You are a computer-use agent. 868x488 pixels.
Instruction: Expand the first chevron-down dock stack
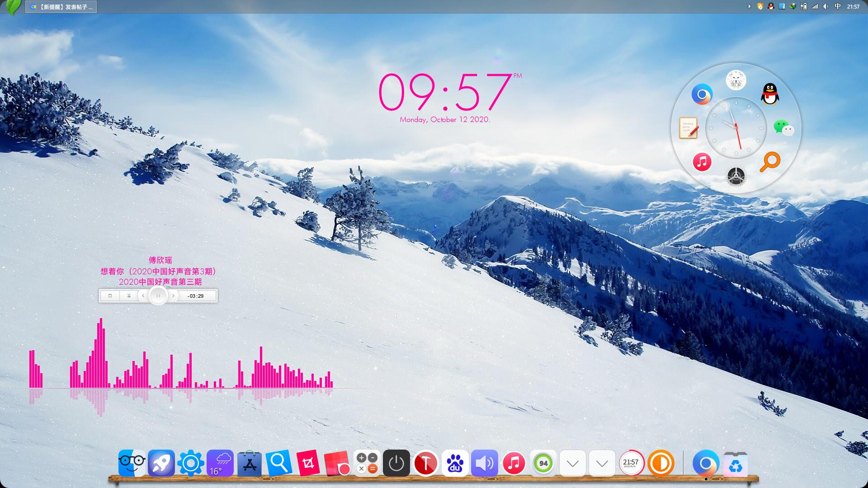(x=573, y=463)
